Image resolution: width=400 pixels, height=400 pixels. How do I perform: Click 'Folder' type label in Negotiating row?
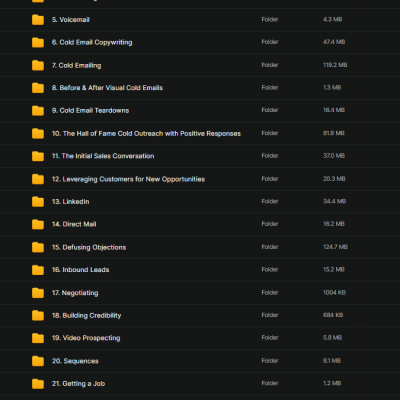(x=270, y=293)
